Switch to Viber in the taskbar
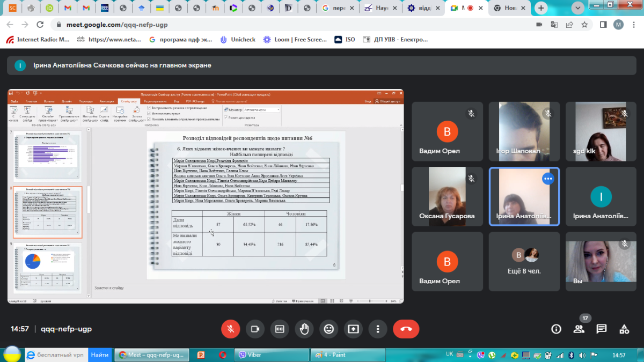 point(255,354)
